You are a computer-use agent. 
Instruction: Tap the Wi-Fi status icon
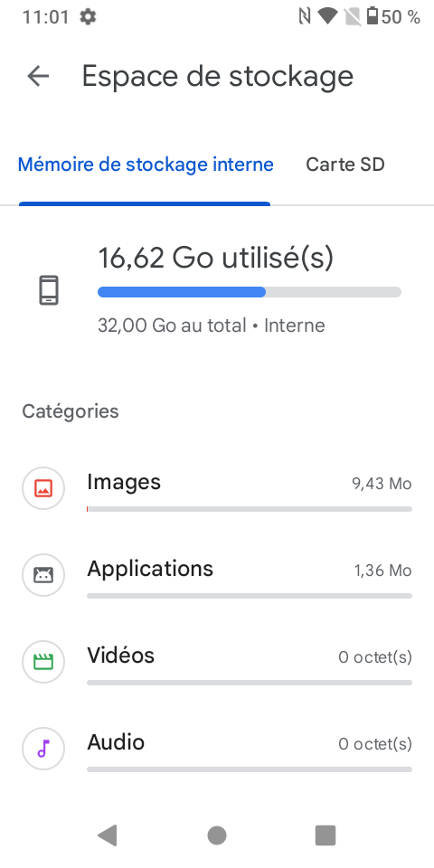click(x=327, y=16)
